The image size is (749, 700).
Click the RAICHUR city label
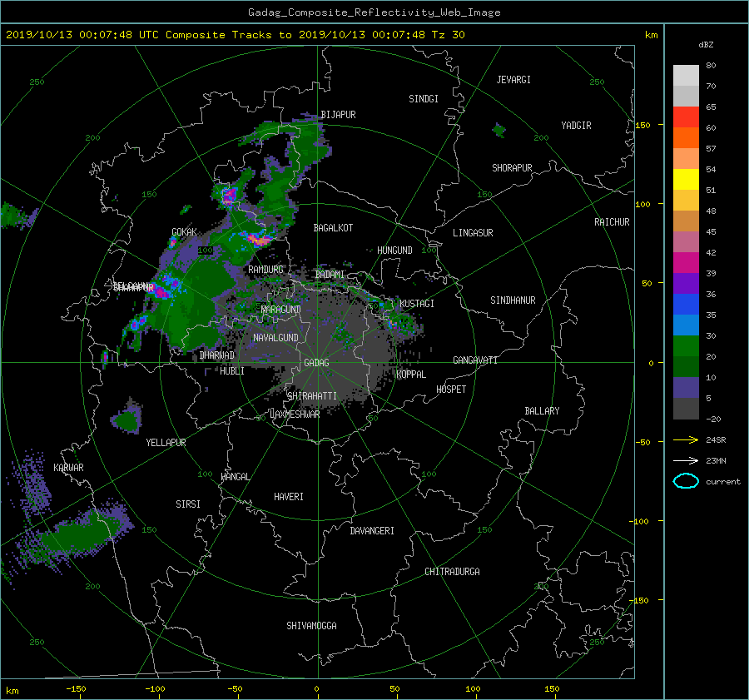click(612, 222)
